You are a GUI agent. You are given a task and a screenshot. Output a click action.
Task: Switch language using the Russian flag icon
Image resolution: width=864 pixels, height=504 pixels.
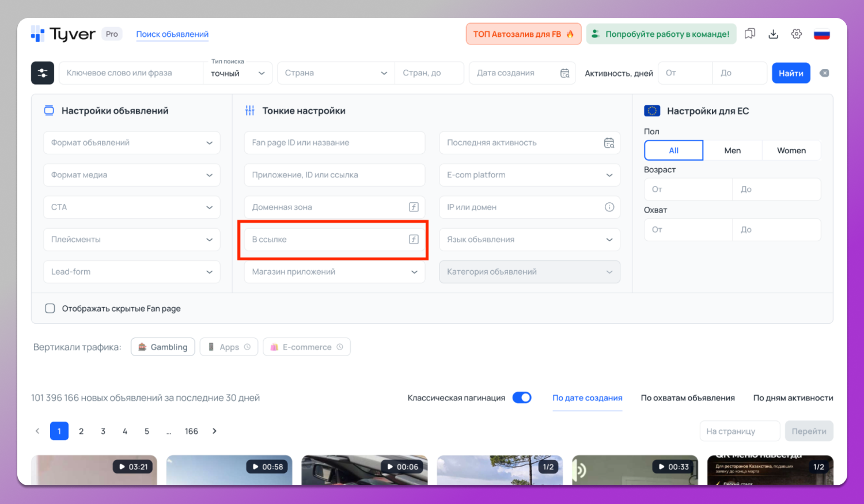point(822,33)
